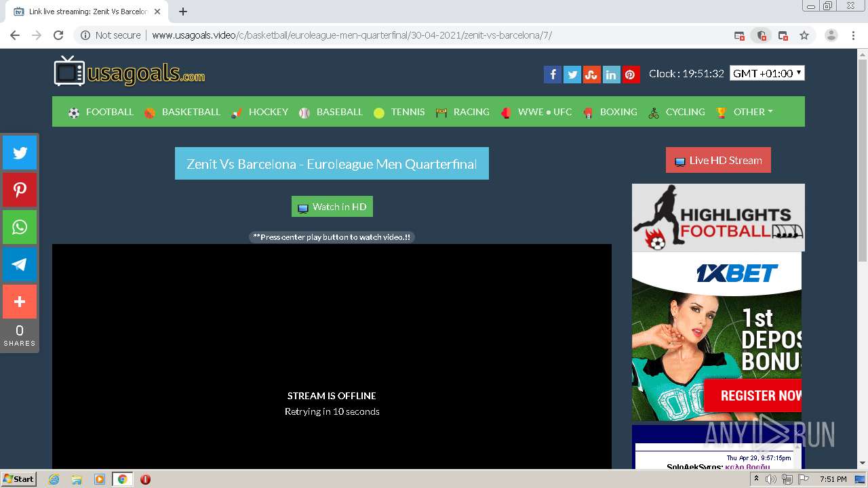Viewport: 868px width, 488px height.
Task: Open Internet Explorer from taskbar
Action: tap(54, 479)
